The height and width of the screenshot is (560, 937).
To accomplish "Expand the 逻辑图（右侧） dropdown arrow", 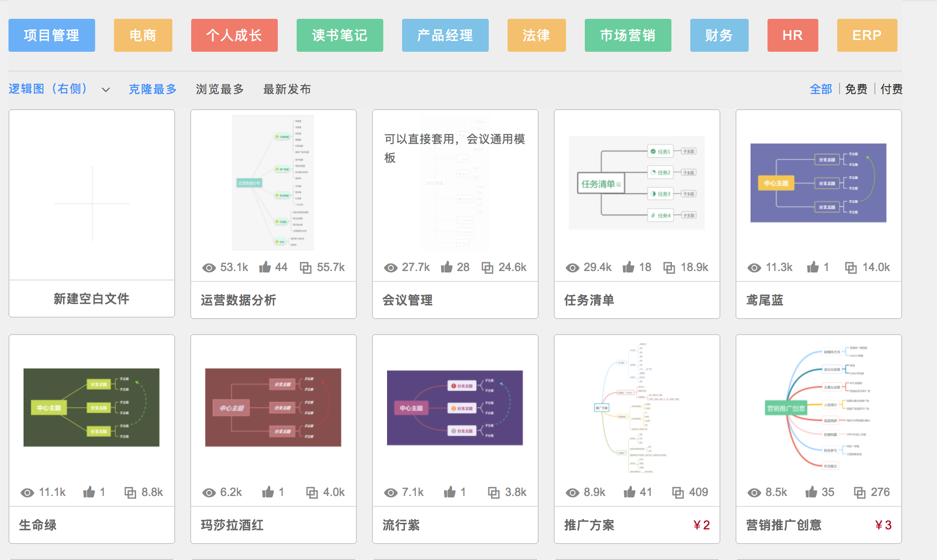I will (x=106, y=89).
